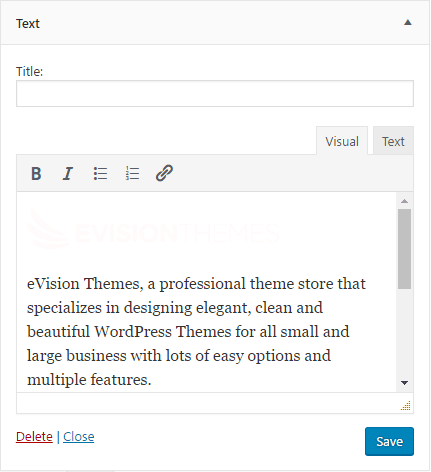
Task: Click the scrollbar down arrow in editor
Action: pos(404,383)
